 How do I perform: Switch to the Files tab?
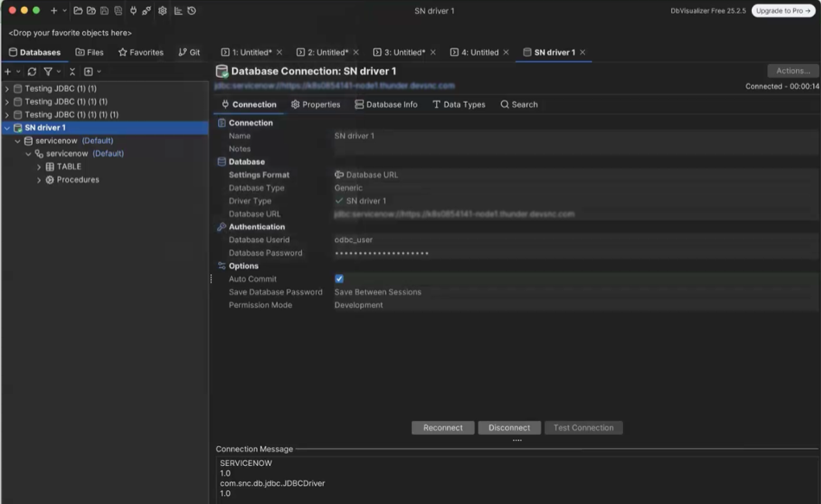click(x=89, y=53)
